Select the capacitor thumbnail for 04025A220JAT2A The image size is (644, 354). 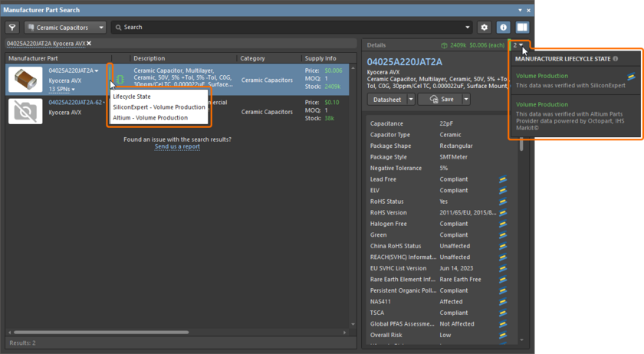coord(25,79)
